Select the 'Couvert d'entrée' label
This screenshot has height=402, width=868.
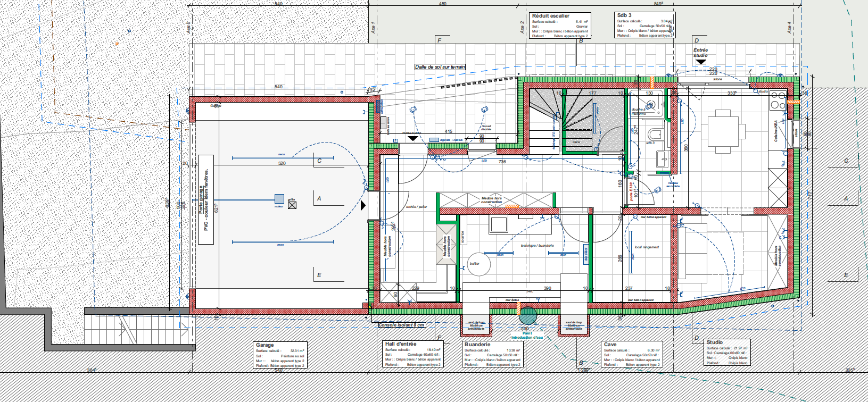486,128
